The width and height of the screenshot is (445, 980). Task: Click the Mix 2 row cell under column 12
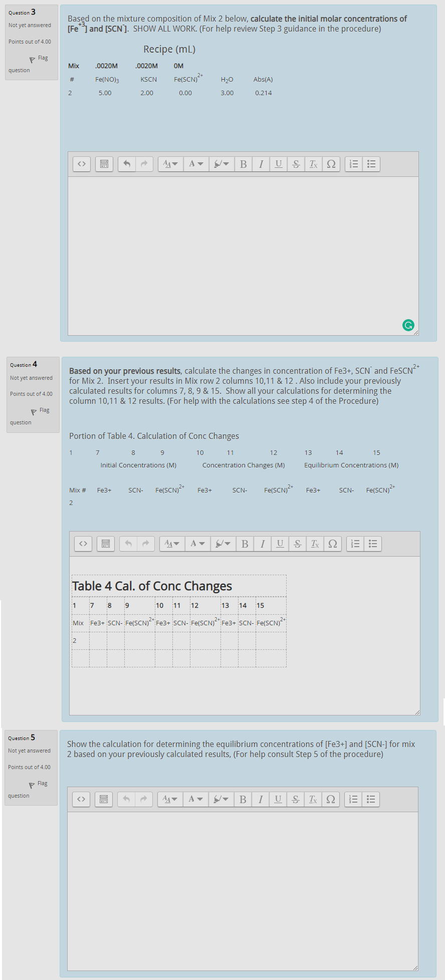pos(205,640)
